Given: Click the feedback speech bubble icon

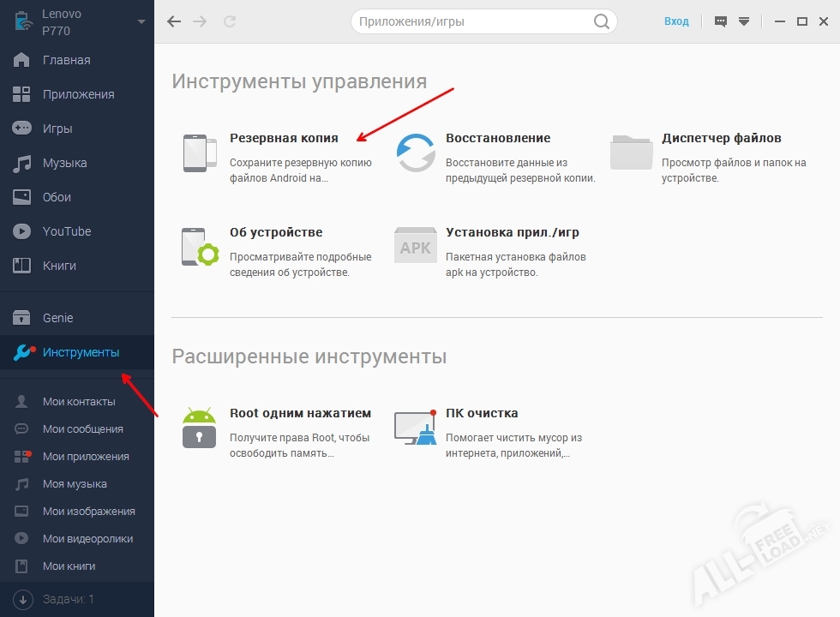Looking at the screenshot, I should pyautogui.click(x=718, y=21).
